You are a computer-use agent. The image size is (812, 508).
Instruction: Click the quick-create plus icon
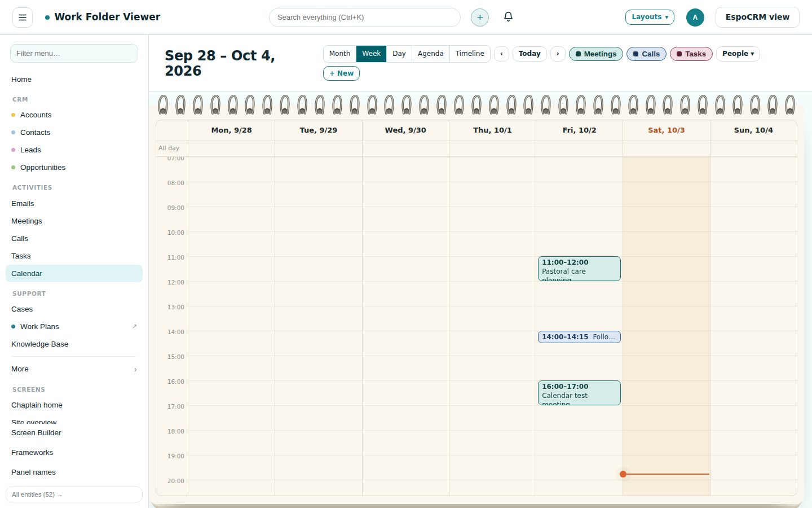click(x=480, y=17)
